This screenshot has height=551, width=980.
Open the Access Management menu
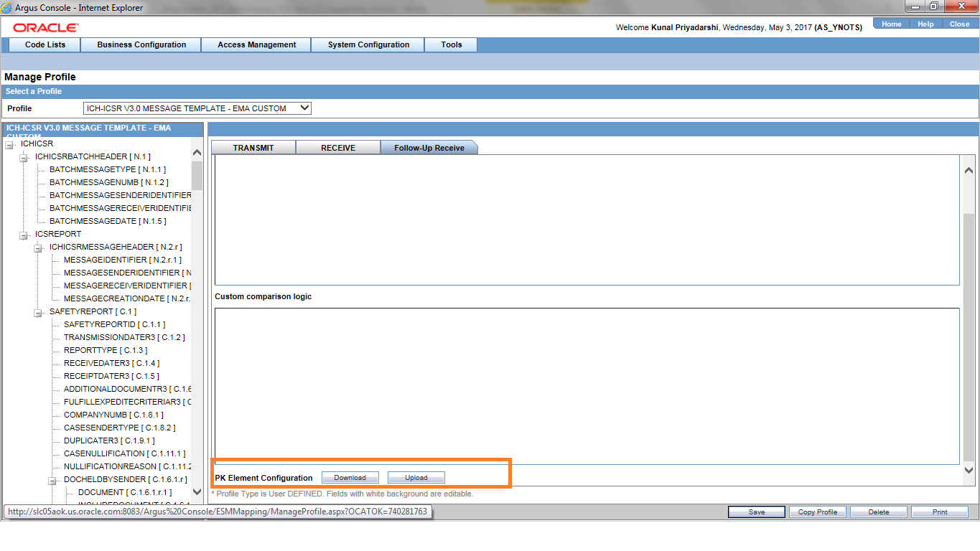[256, 44]
